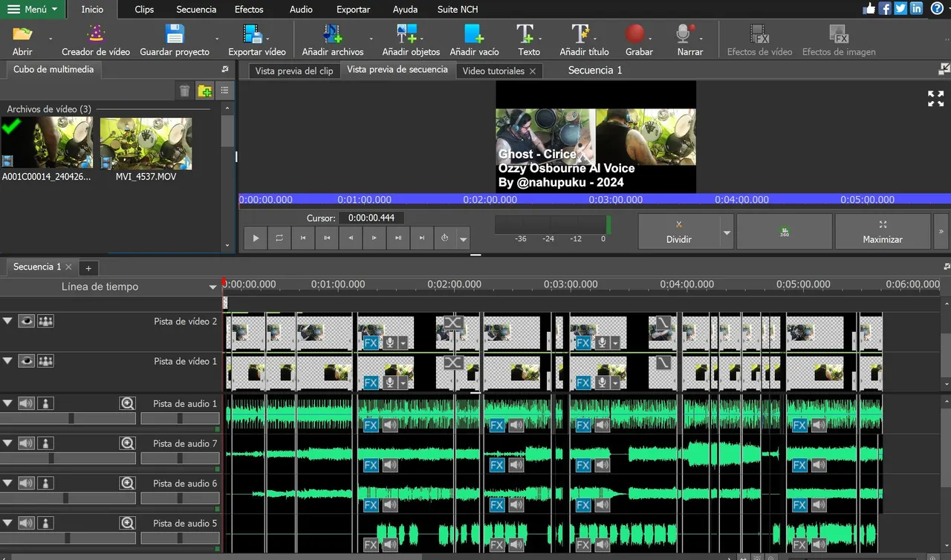Screen dimensions: 951x560
Task: Open the Efectos ribbon tab
Action: pyautogui.click(x=249, y=10)
